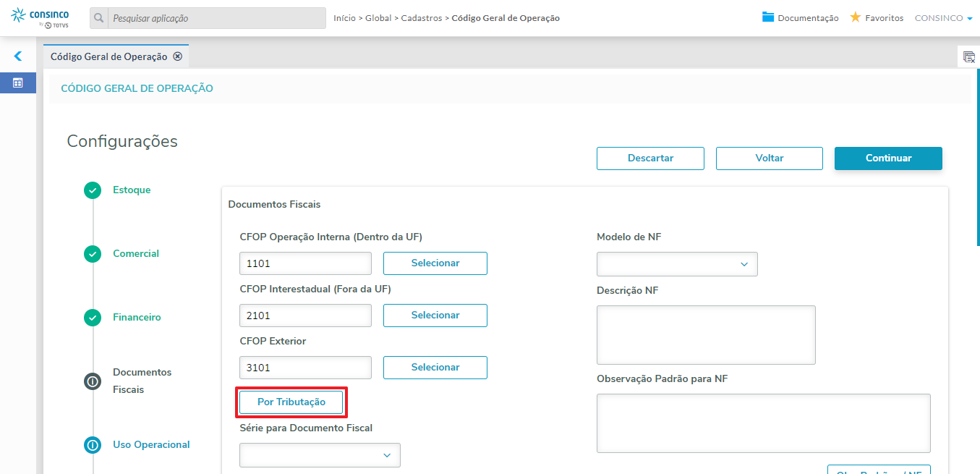Open the calendar grid sidebar icon
The width and height of the screenshot is (980, 474).
pos(18,82)
